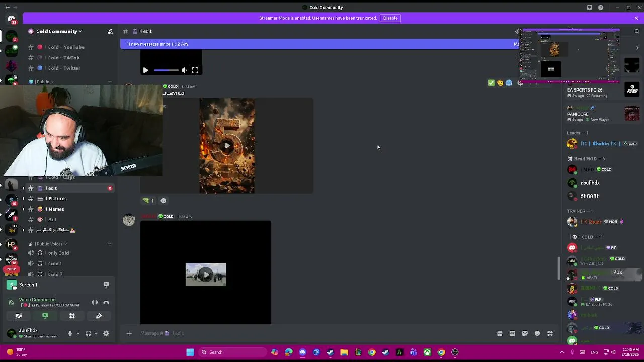Viewport: 644px width, 362px height.
Task: Adjust the top video volume slider
Action: pos(166,70)
